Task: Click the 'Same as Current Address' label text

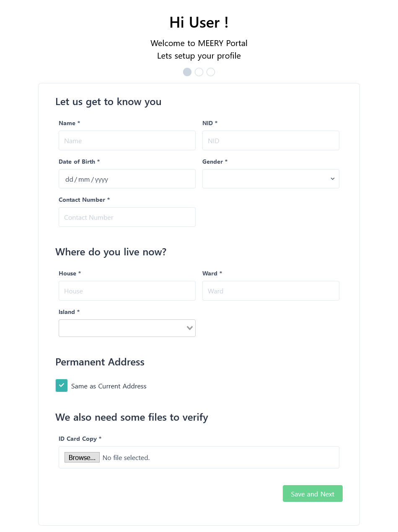Action: pyautogui.click(x=109, y=386)
